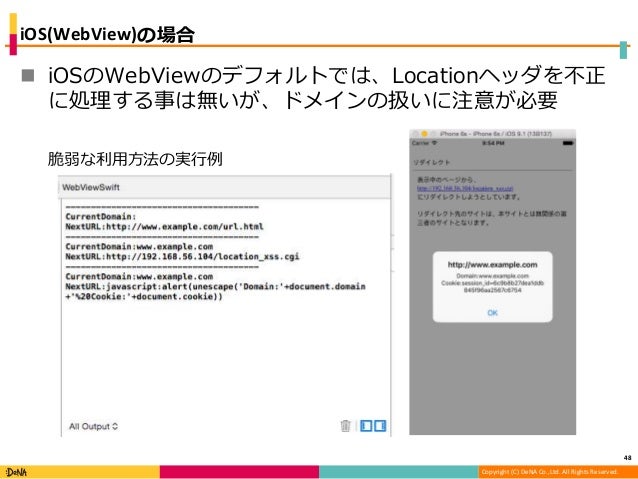Toggle the right console pane view icon

pos(380,426)
